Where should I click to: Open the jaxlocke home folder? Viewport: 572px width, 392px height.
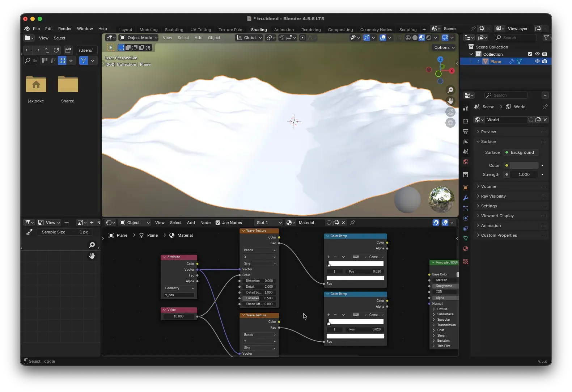tap(36, 85)
